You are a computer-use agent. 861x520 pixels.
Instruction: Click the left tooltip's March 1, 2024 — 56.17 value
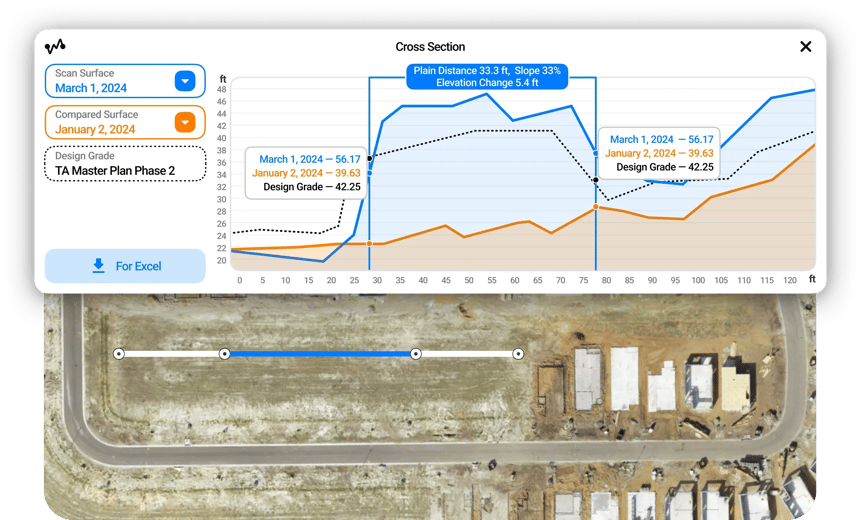click(x=310, y=159)
